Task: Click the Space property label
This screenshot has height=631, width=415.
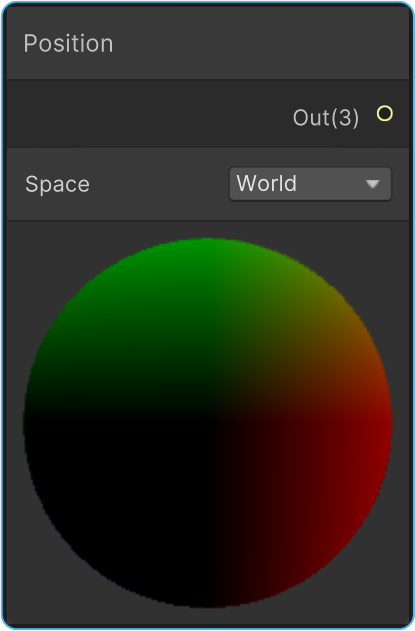Action: (57, 185)
